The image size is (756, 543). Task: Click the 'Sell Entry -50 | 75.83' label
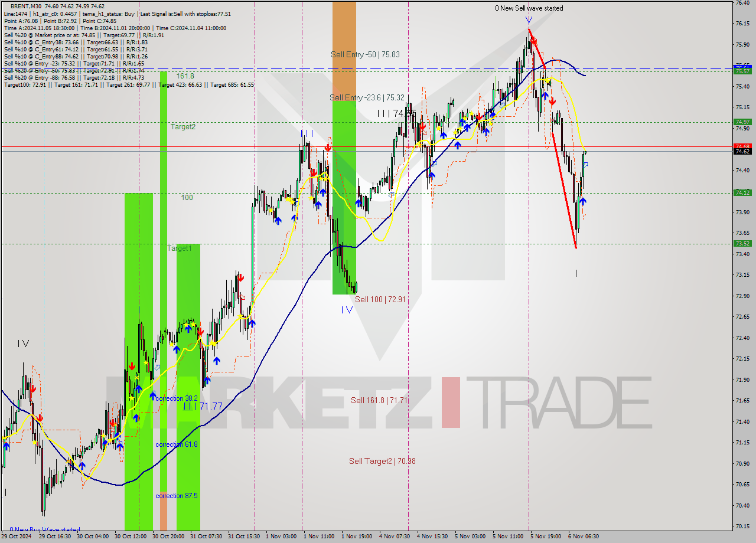click(365, 54)
